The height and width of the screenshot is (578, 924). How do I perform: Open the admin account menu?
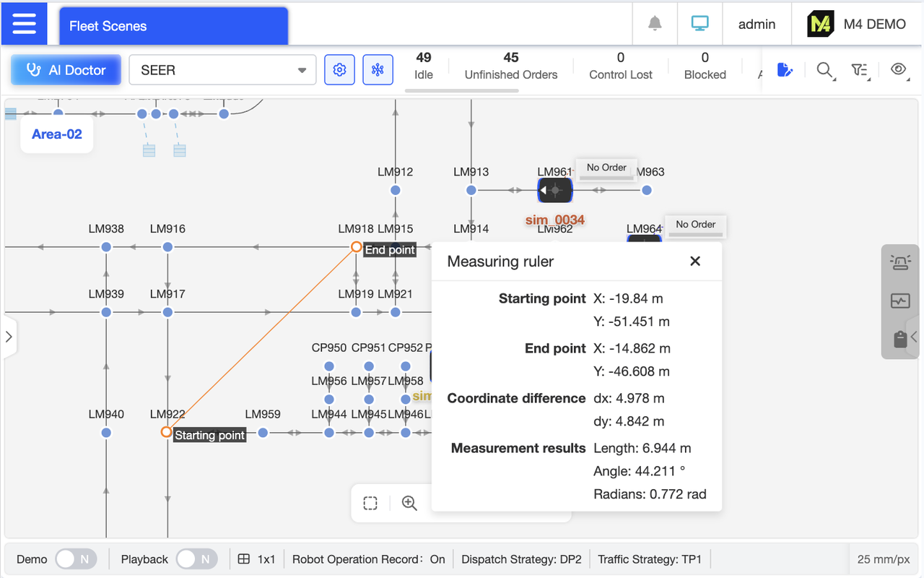tap(757, 24)
